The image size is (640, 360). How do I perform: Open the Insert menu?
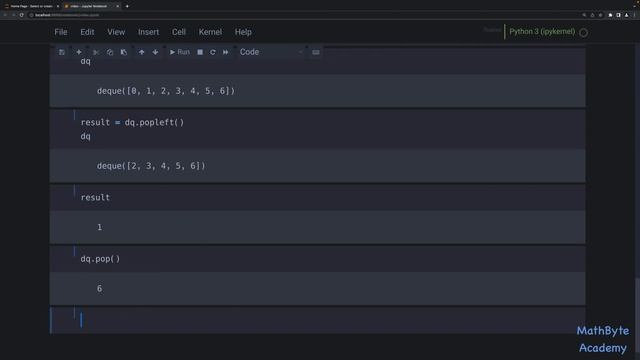point(149,32)
